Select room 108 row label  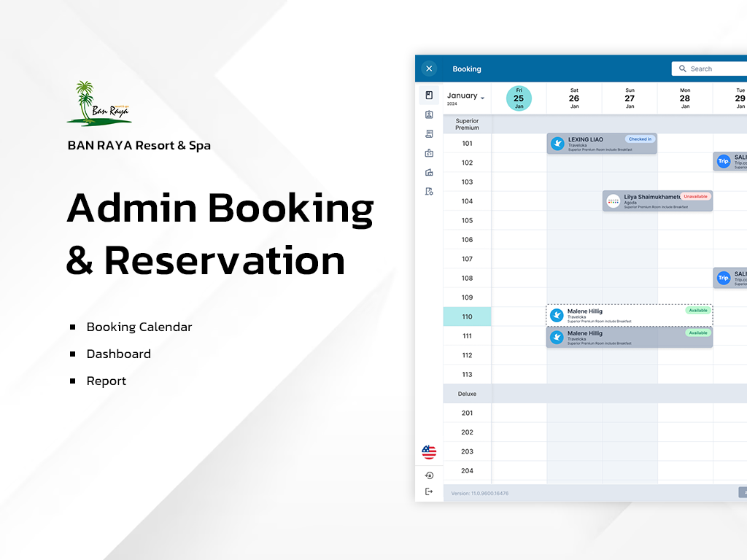(467, 278)
